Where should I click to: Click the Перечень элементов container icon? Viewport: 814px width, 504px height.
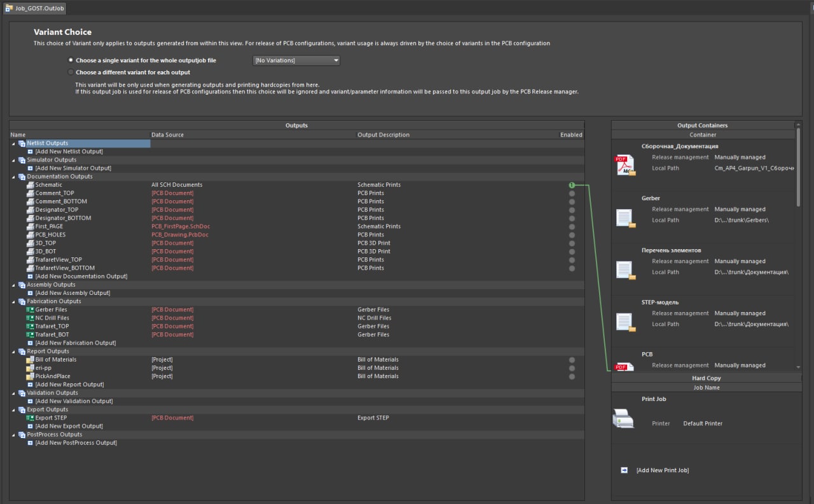click(626, 270)
